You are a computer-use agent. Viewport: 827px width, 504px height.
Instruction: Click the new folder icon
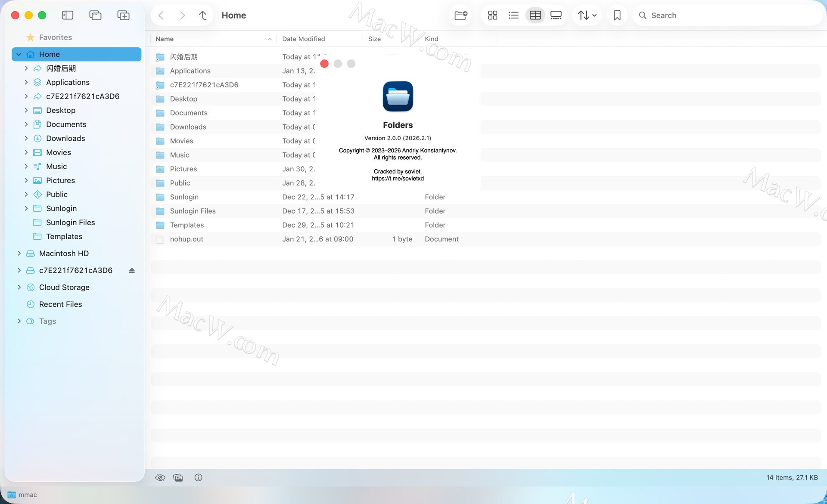point(460,15)
